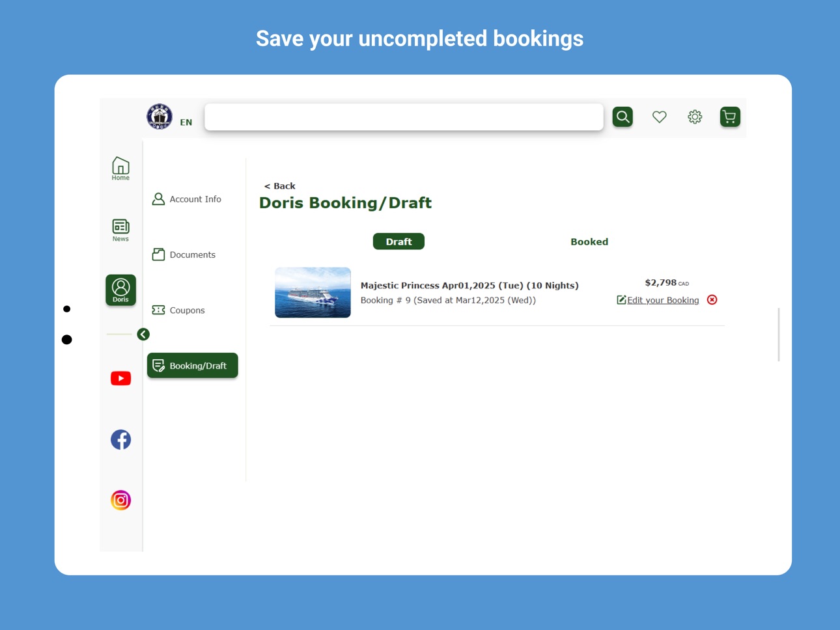The image size is (840, 630).
Task: Click 'Booking # 9 (Saved at Mar12,2025 (Wed))' text
Action: pyautogui.click(x=448, y=301)
